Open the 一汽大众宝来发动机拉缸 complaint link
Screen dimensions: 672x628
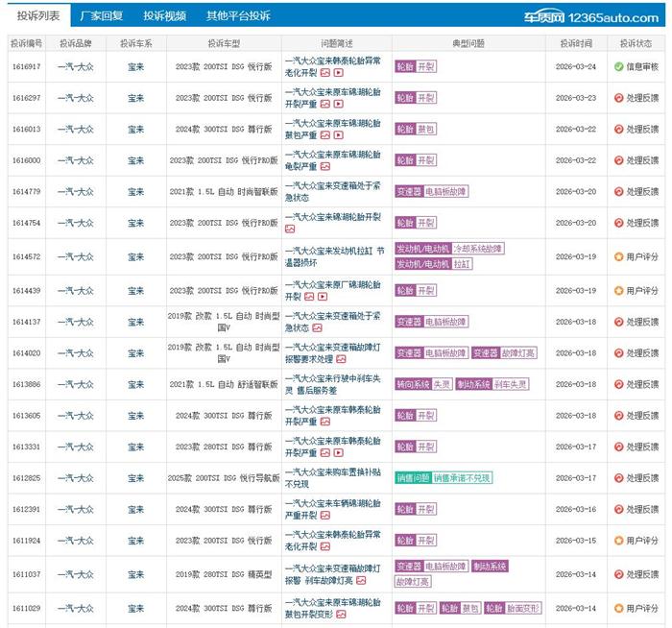[x=332, y=250]
